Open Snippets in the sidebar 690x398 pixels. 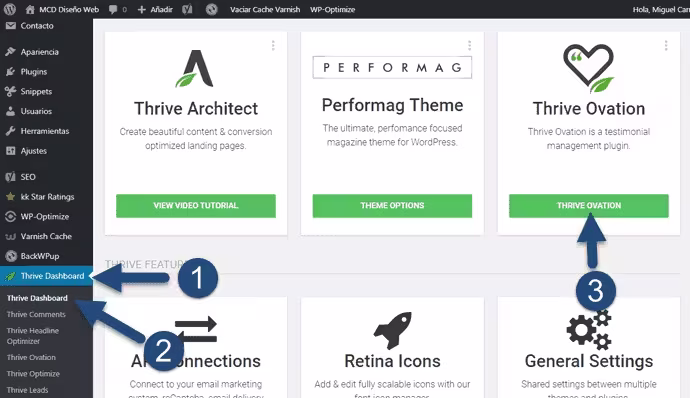[x=36, y=92]
